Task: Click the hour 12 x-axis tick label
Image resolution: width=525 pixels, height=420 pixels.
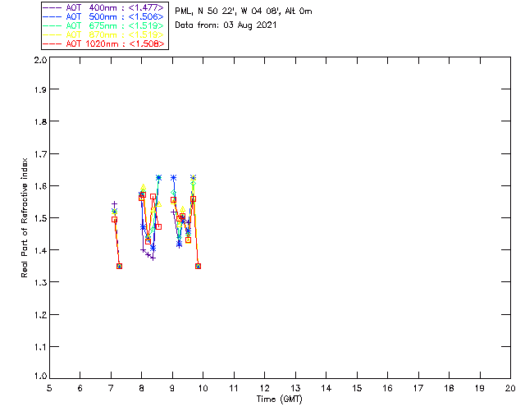Action: (x=264, y=388)
